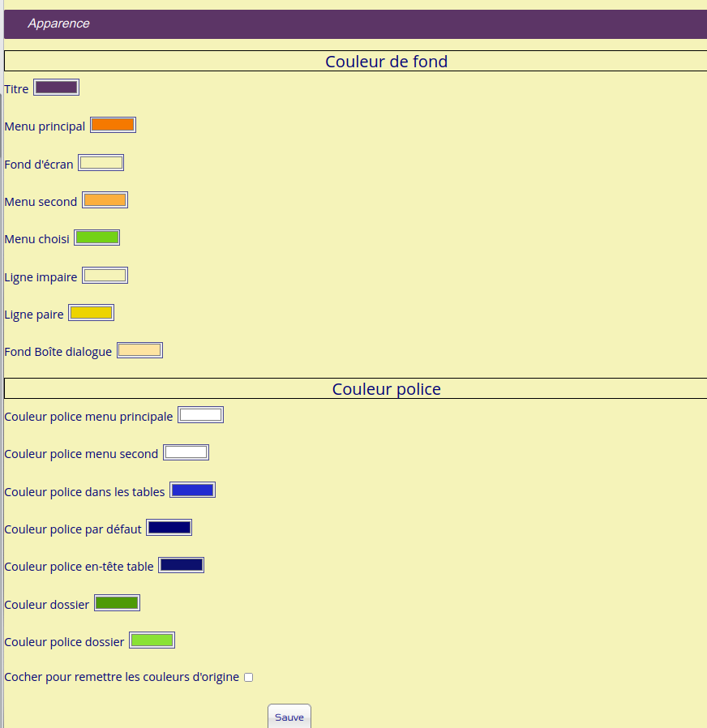
Task: Pick the Ligne paire yellow swatch
Action: pos(91,313)
